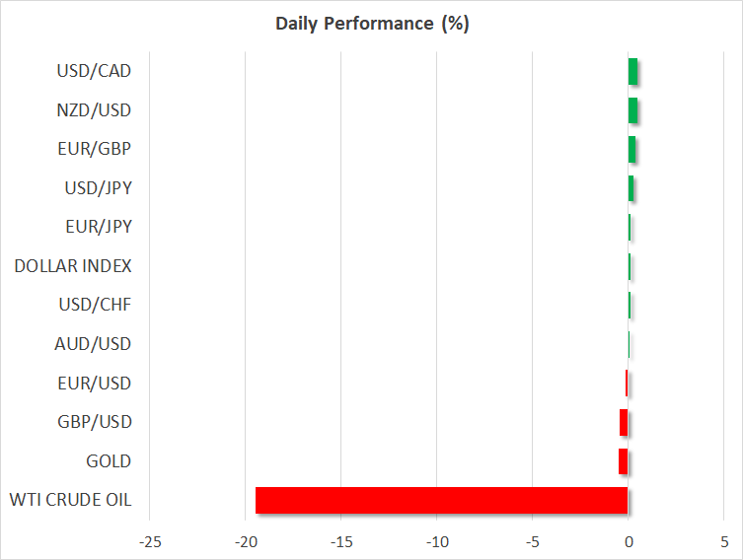Select the red GOLD bar
Screen dimensions: 743x560
[624, 461]
